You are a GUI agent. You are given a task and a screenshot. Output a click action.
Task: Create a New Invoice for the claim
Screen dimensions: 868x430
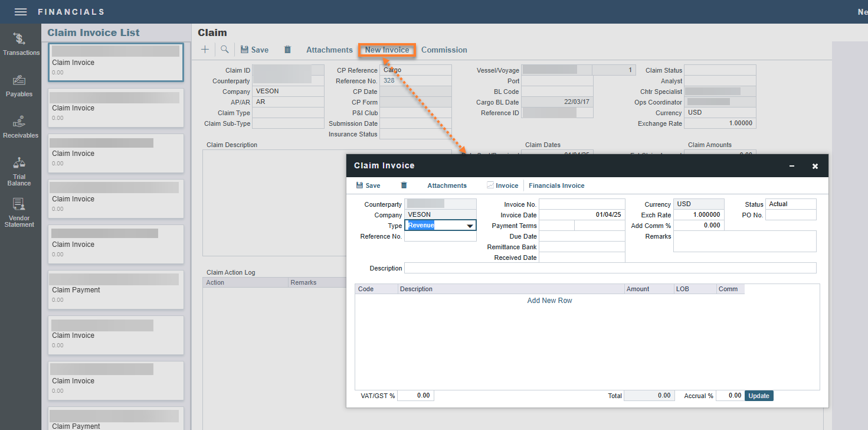[387, 50]
